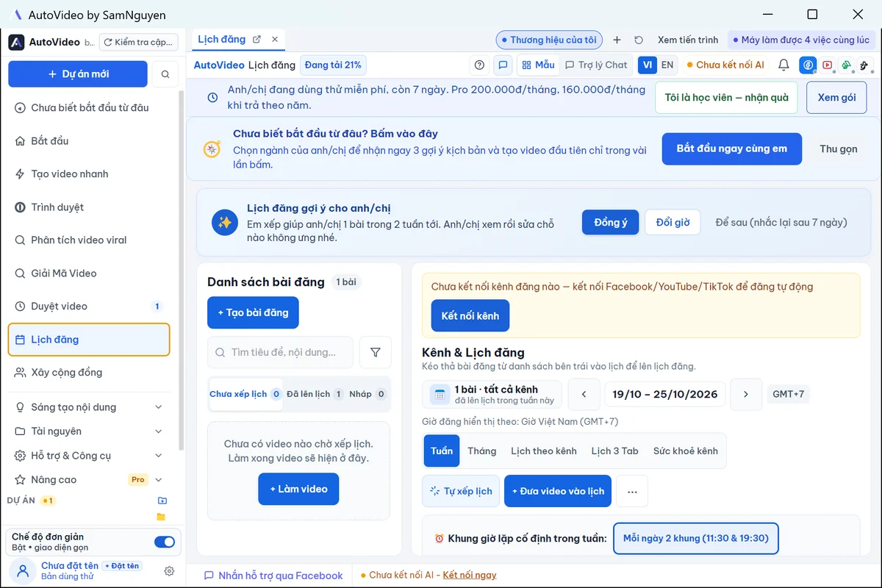Open Giải Mã Video page
The width and height of the screenshot is (882, 588).
(89, 273)
